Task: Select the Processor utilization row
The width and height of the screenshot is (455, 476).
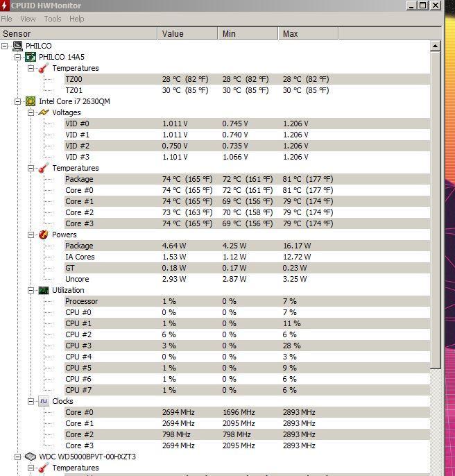Action: 247,301
